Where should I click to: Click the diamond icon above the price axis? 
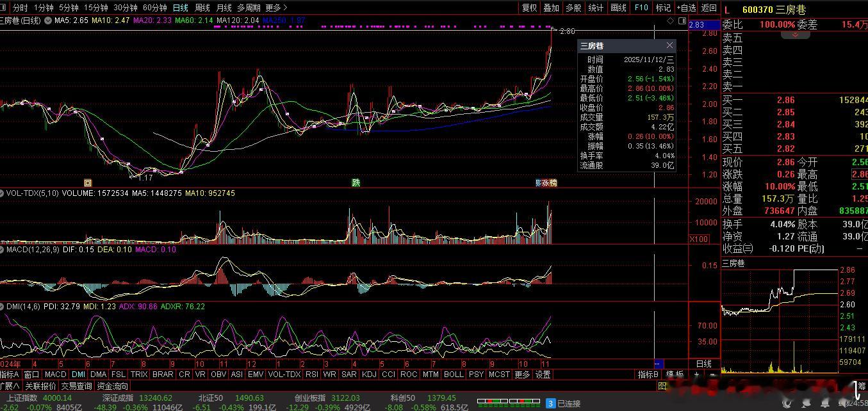point(671,20)
